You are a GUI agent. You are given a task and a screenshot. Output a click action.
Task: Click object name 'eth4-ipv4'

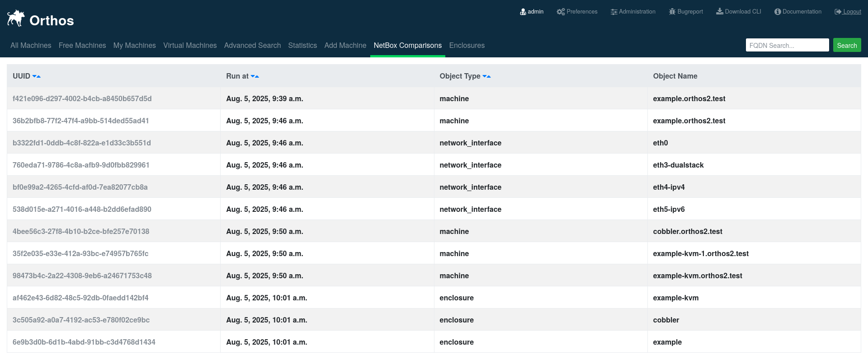pyautogui.click(x=669, y=187)
